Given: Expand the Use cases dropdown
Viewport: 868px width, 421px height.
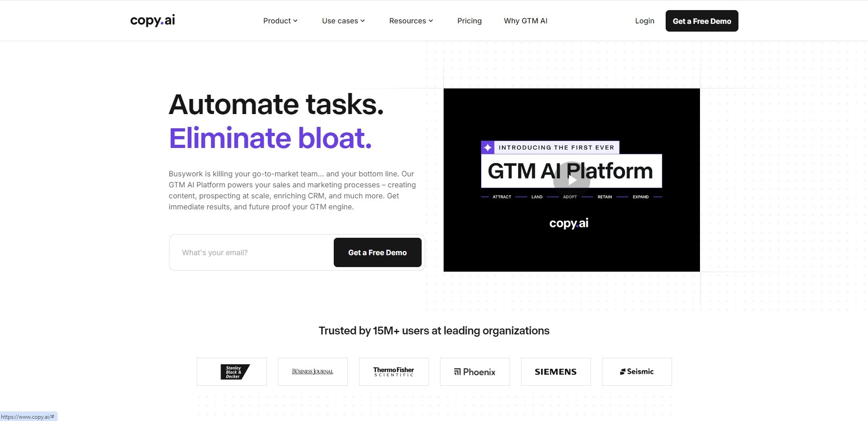Looking at the screenshot, I should tap(343, 21).
